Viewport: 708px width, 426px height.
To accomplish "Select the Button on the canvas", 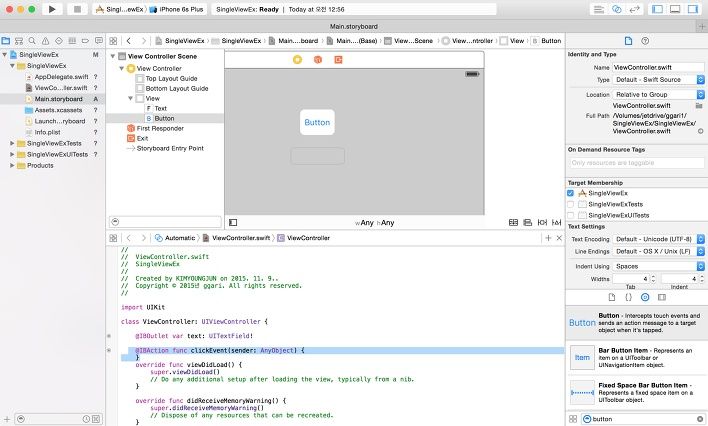I will pyautogui.click(x=317, y=122).
